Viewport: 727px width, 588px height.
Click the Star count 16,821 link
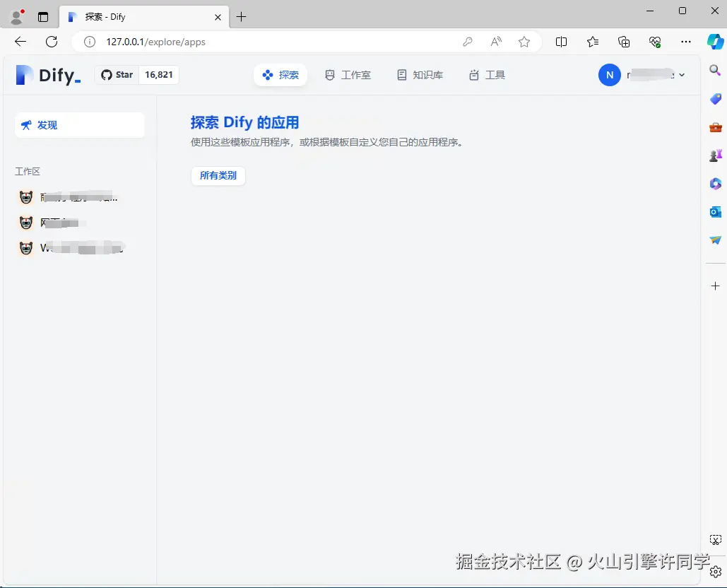click(158, 74)
